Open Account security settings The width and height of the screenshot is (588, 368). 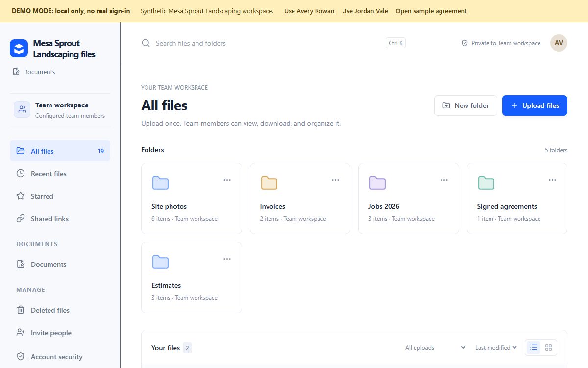point(60,357)
